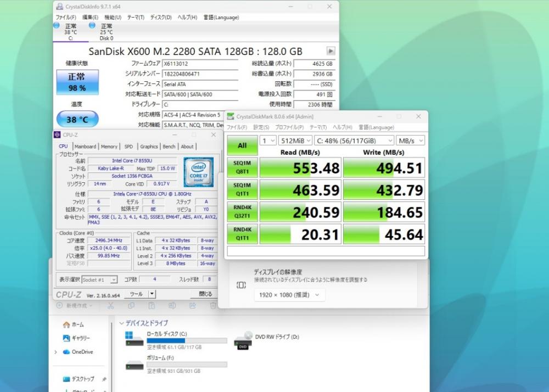Click the serial number field 182204806471
549x392 pixels.
tap(200, 74)
